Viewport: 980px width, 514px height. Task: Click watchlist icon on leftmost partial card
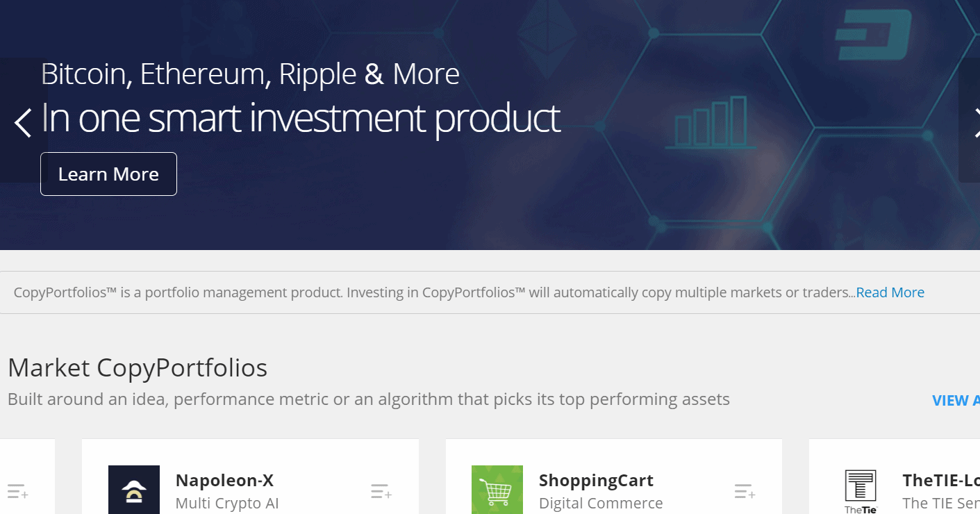point(17,492)
